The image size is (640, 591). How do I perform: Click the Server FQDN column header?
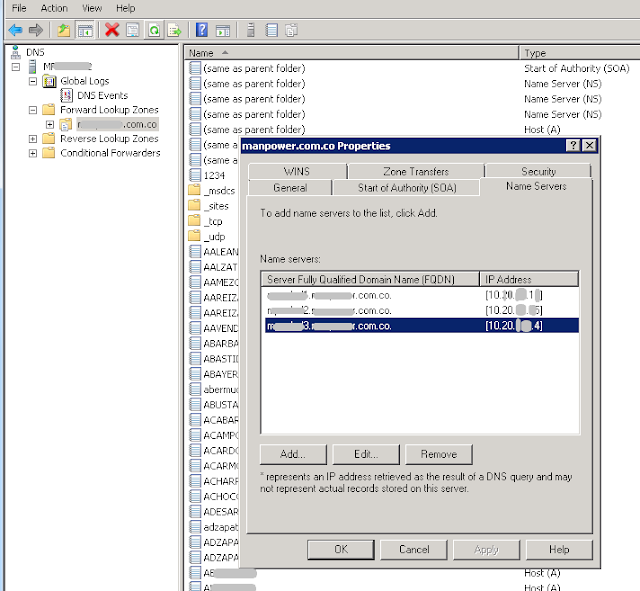point(370,279)
